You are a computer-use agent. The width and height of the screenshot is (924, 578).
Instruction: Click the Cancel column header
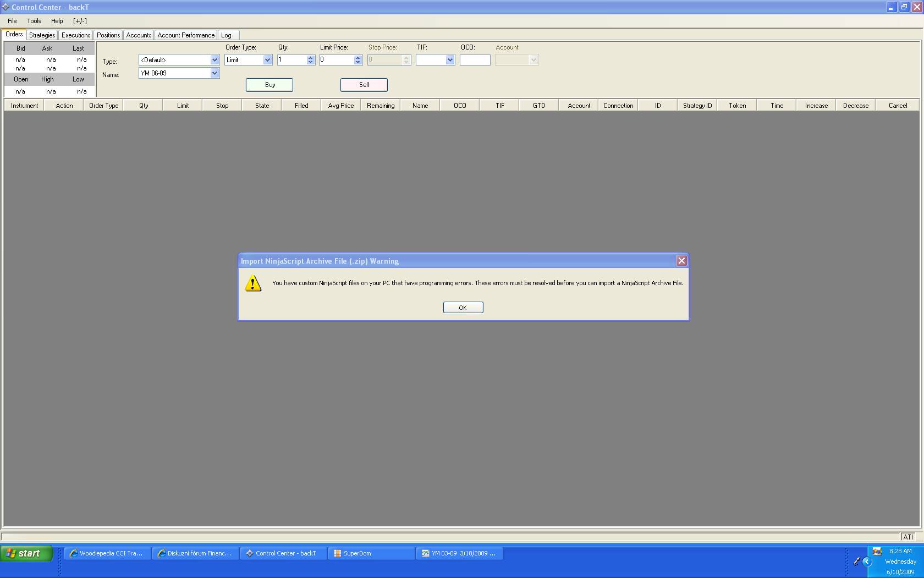[x=898, y=106]
